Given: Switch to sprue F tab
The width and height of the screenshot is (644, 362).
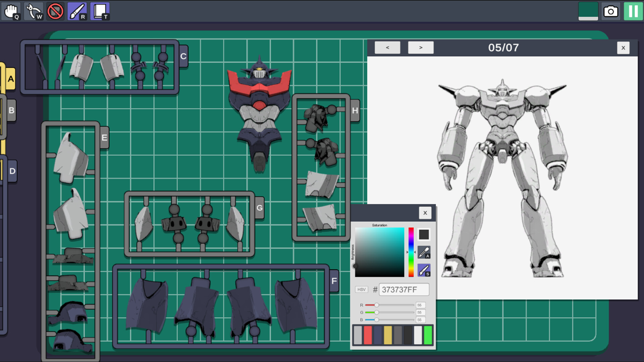Looking at the screenshot, I should click(x=334, y=281).
